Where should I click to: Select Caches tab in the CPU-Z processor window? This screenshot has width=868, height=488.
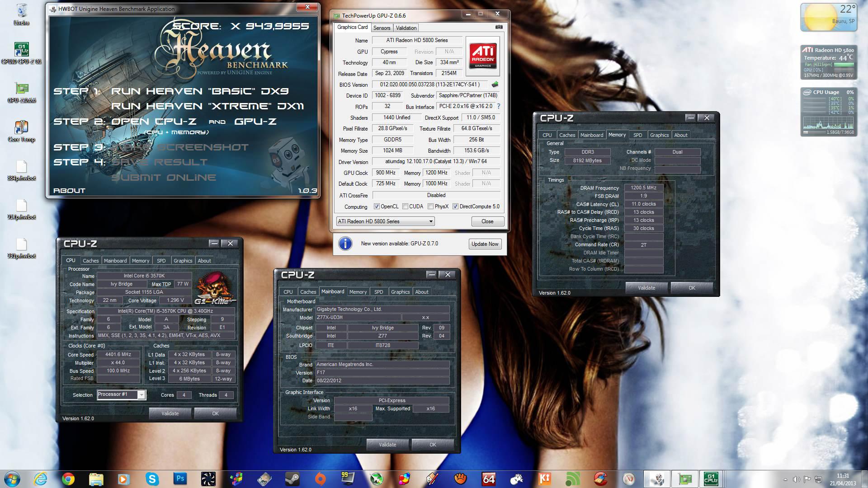click(90, 261)
